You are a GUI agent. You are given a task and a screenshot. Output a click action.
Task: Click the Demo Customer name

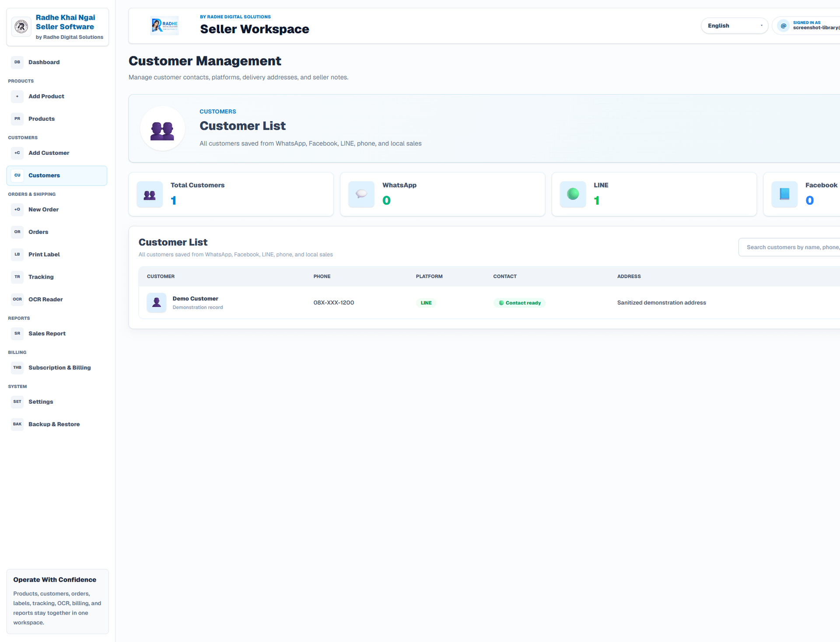pos(195,299)
